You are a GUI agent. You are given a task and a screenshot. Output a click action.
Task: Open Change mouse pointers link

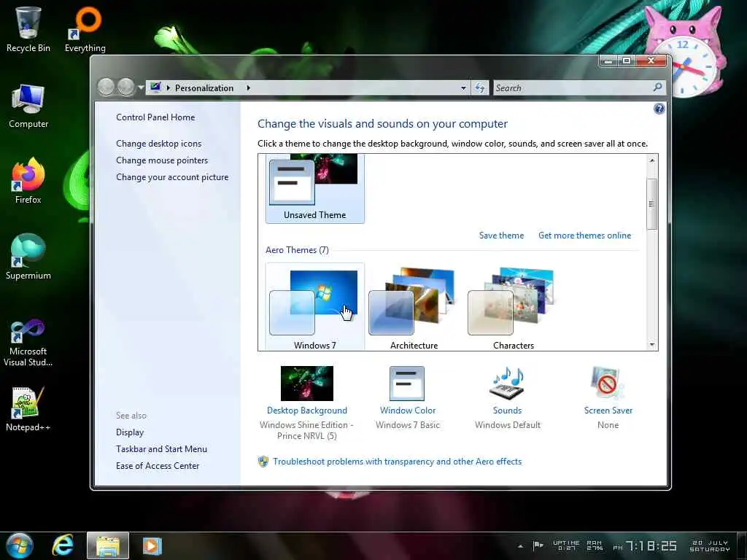[x=162, y=160]
